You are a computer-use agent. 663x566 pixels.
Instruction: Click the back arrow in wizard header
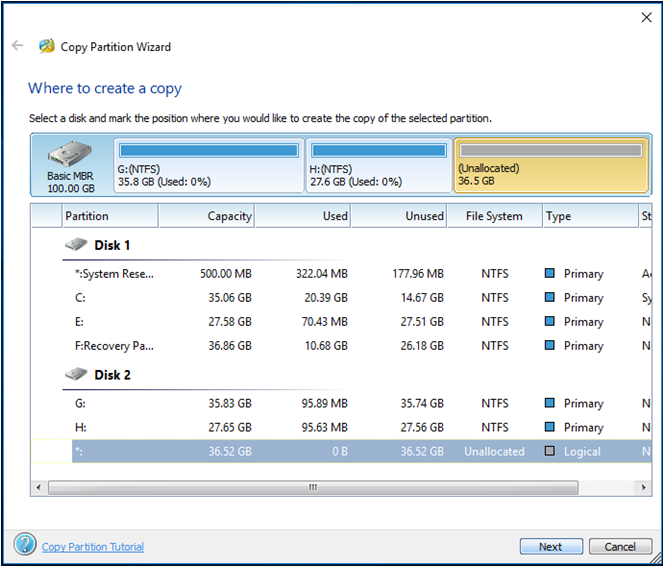17,45
